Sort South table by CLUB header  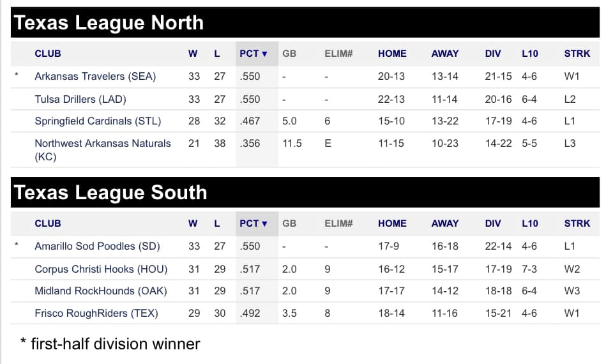[47, 224]
